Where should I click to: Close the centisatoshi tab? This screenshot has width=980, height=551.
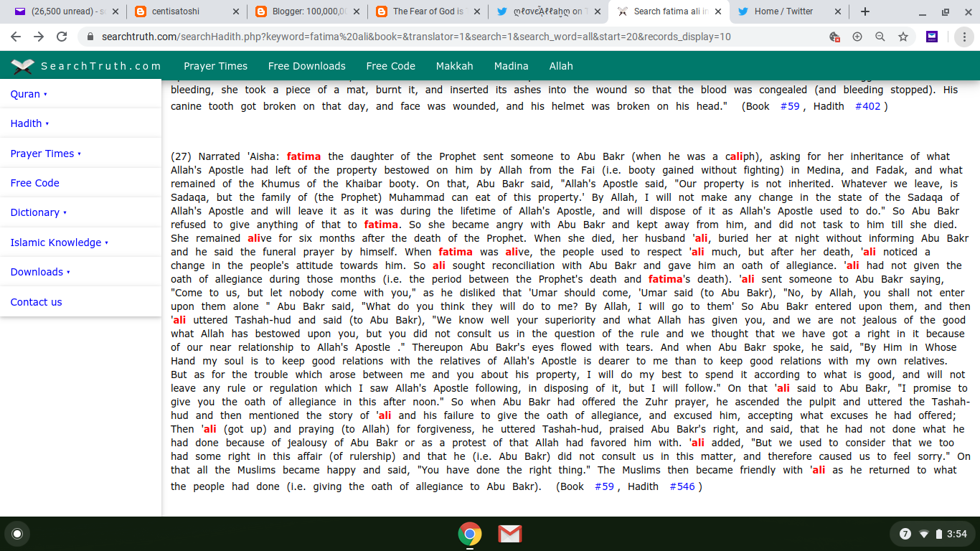237,11
